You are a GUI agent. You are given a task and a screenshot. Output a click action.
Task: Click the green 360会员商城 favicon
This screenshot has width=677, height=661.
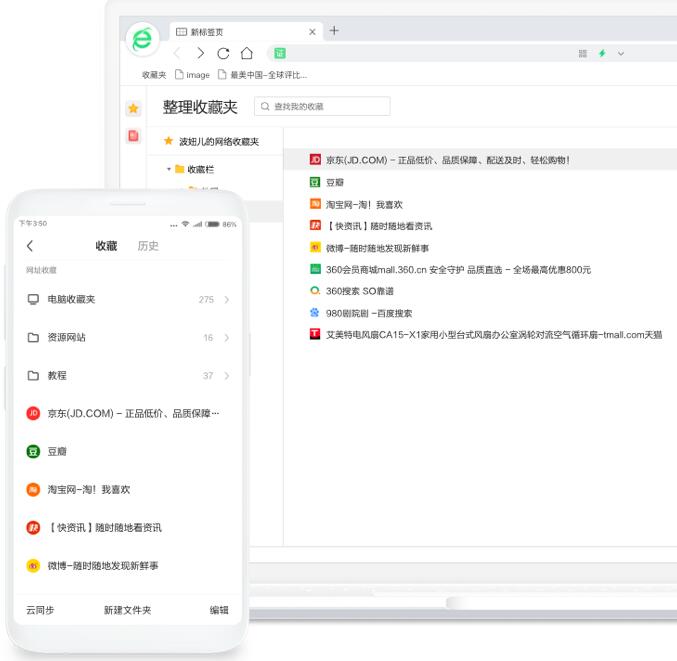[315, 269]
